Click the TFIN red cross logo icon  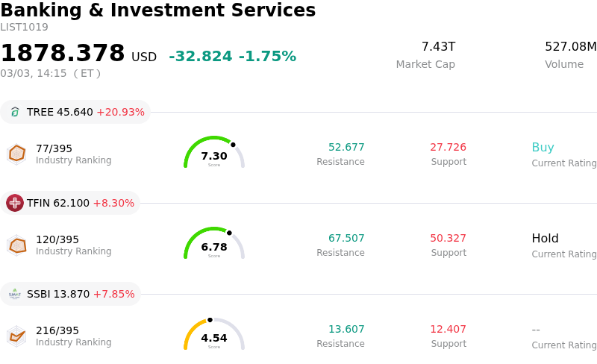click(15, 203)
